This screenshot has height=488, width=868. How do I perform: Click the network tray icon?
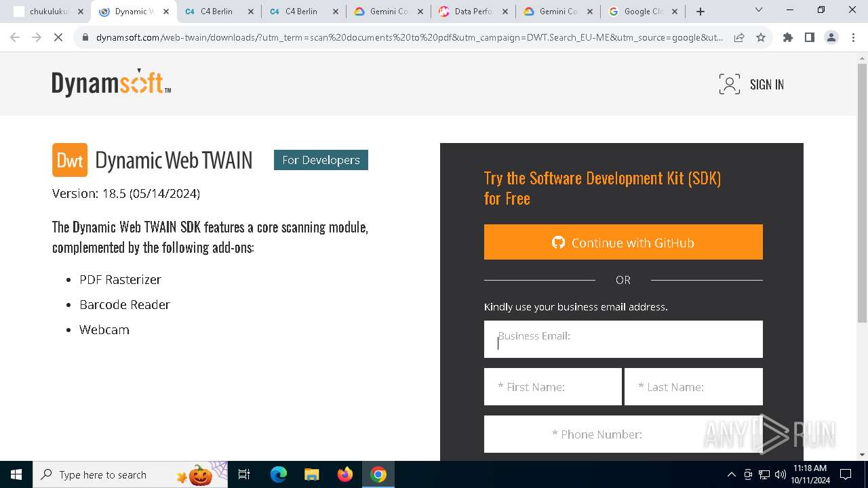tap(764, 474)
